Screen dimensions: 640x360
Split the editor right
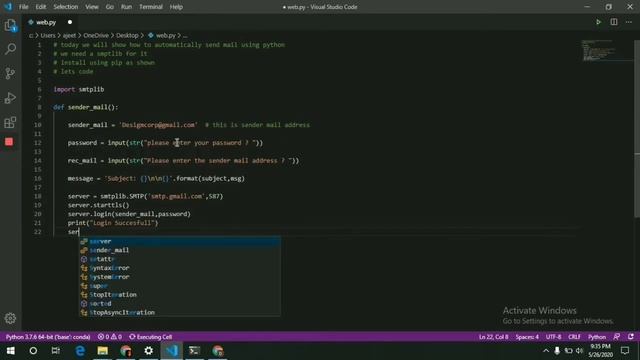[x=614, y=22]
